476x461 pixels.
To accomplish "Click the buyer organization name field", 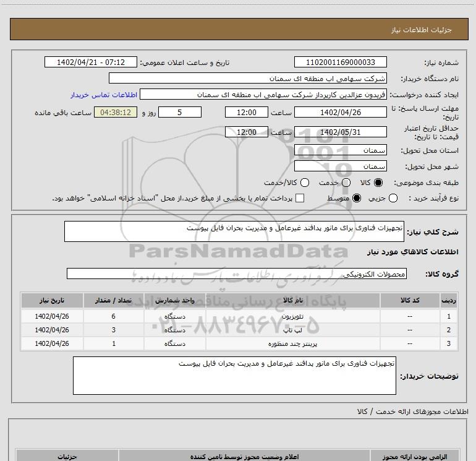I will click(248, 78).
